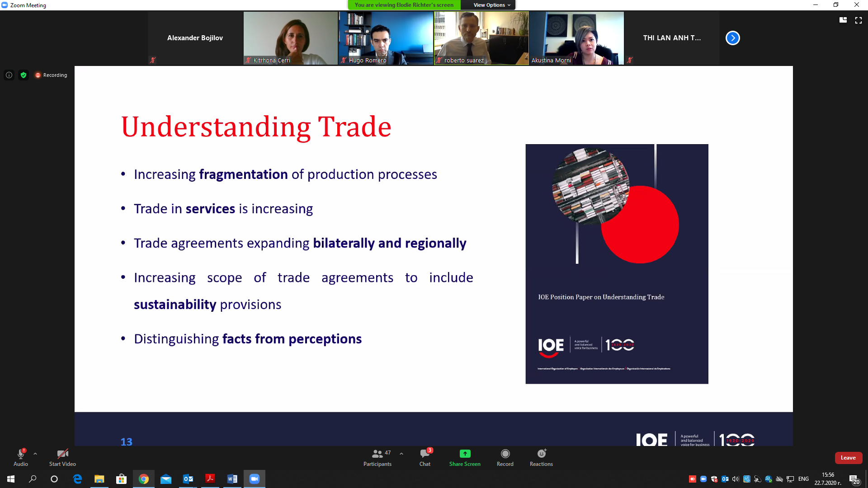
Task: Click the green Share Screen button
Action: pos(465,457)
